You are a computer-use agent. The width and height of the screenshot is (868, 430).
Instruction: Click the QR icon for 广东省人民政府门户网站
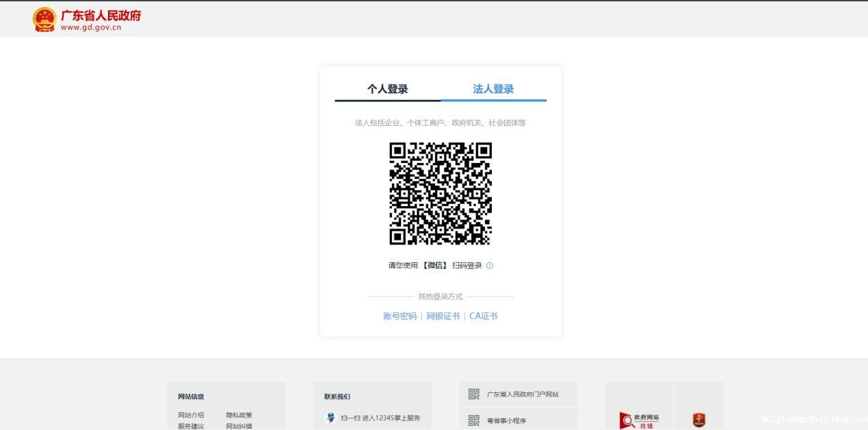tap(474, 394)
